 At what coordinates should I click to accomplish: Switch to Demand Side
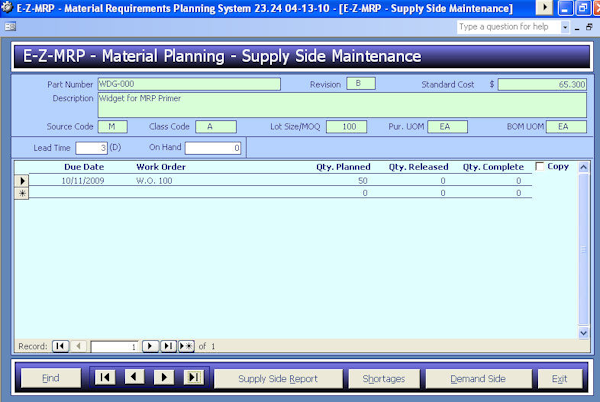tap(478, 379)
